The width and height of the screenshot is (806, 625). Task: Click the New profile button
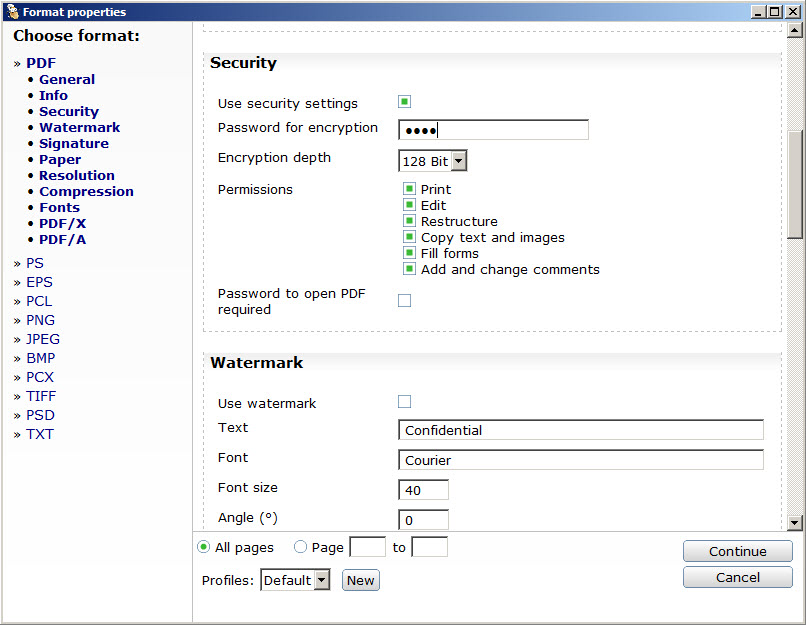tap(360, 580)
